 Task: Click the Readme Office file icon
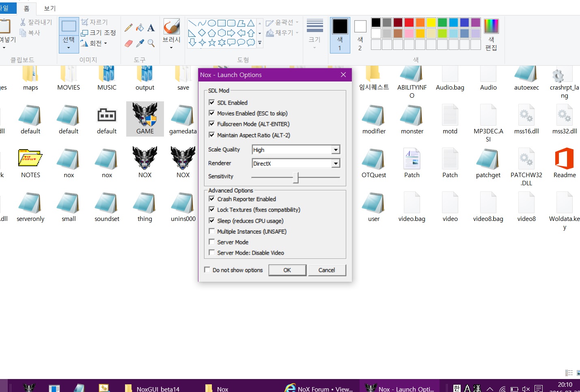565,163
